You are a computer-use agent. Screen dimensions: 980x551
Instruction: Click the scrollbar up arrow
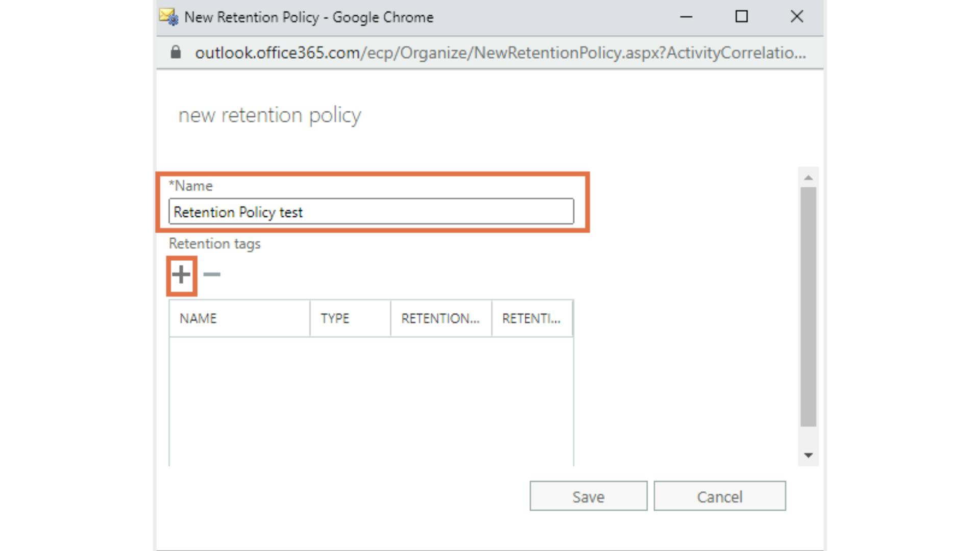[x=808, y=178]
